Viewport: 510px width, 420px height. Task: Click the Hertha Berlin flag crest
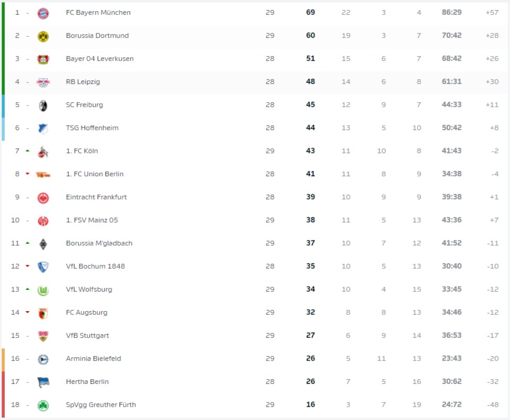[x=43, y=382]
